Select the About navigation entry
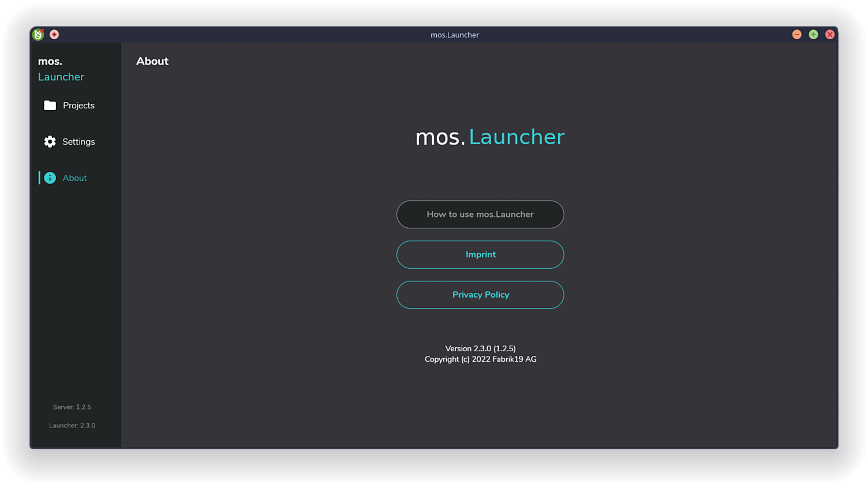868x488 pixels. click(74, 178)
